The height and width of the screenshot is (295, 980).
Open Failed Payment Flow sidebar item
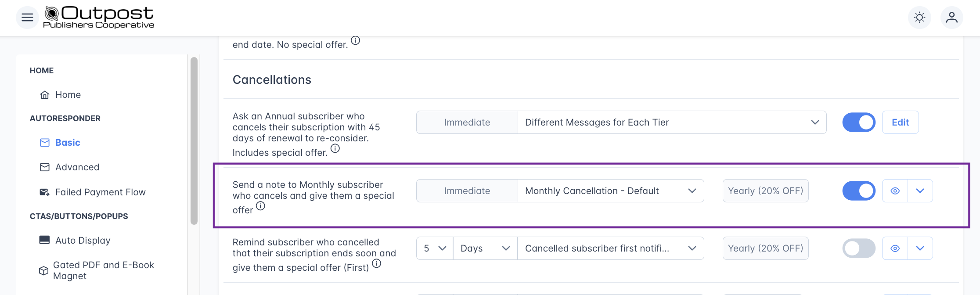coord(100,192)
